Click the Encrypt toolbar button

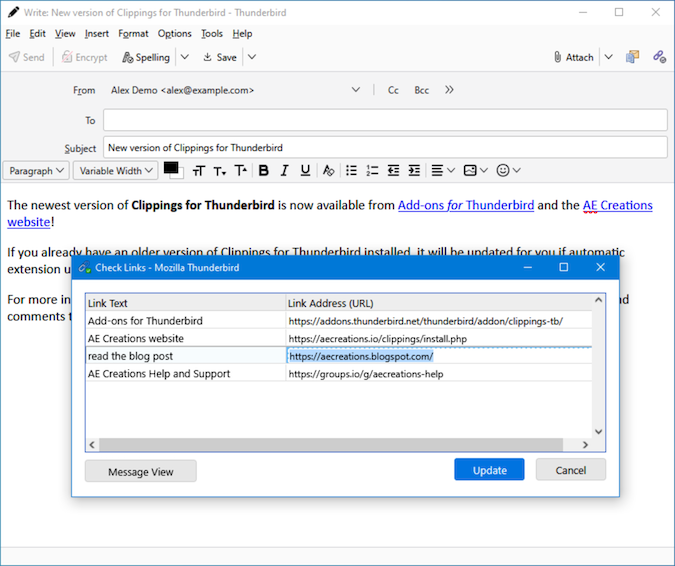pyautogui.click(x=85, y=57)
